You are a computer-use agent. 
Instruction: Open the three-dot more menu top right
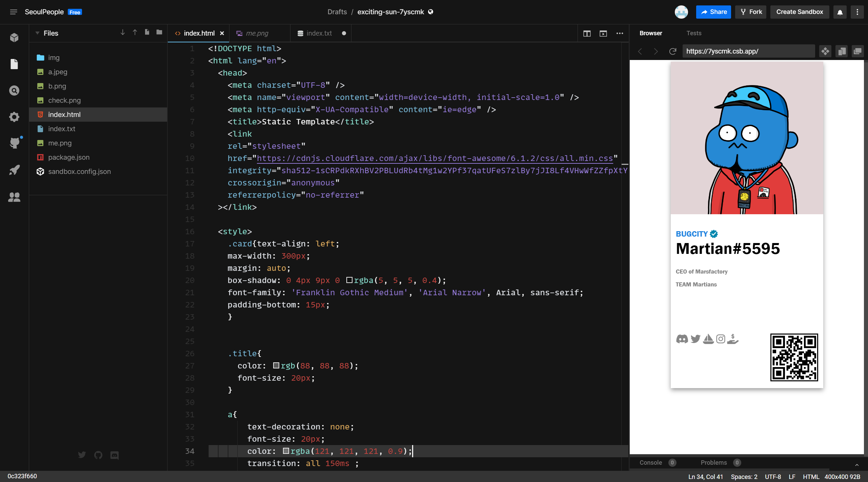(857, 12)
